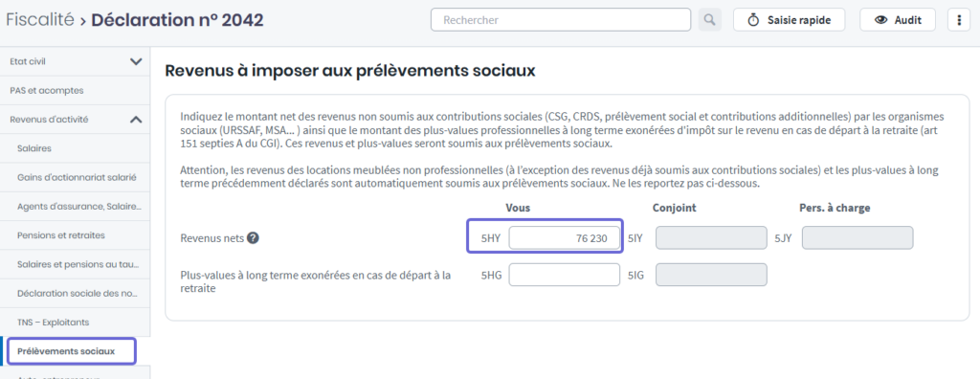Click the Fiscalité breadcrumb link
The height and width of the screenshot is (379, 980).
pyautogui.click(x=39, y=20)
